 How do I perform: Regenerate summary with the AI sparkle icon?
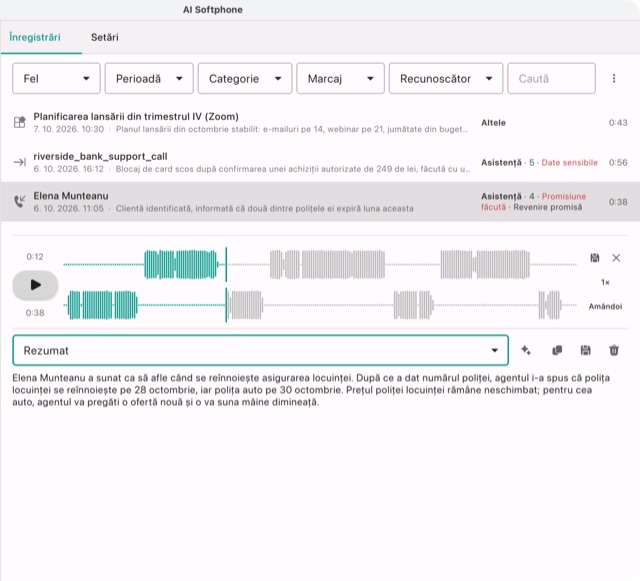click(x=526, y=350)
